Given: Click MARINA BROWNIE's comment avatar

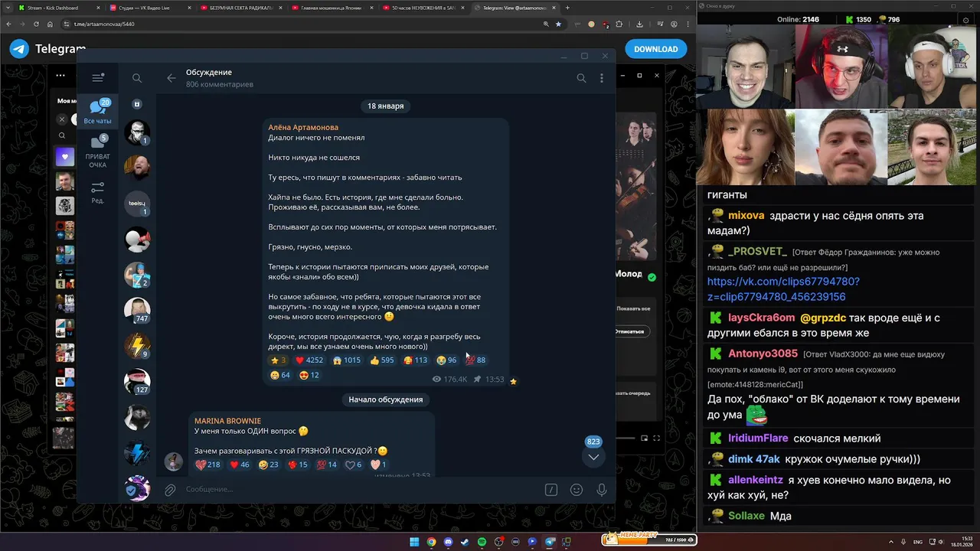Looking at the screenshot, I should [174, 461].
